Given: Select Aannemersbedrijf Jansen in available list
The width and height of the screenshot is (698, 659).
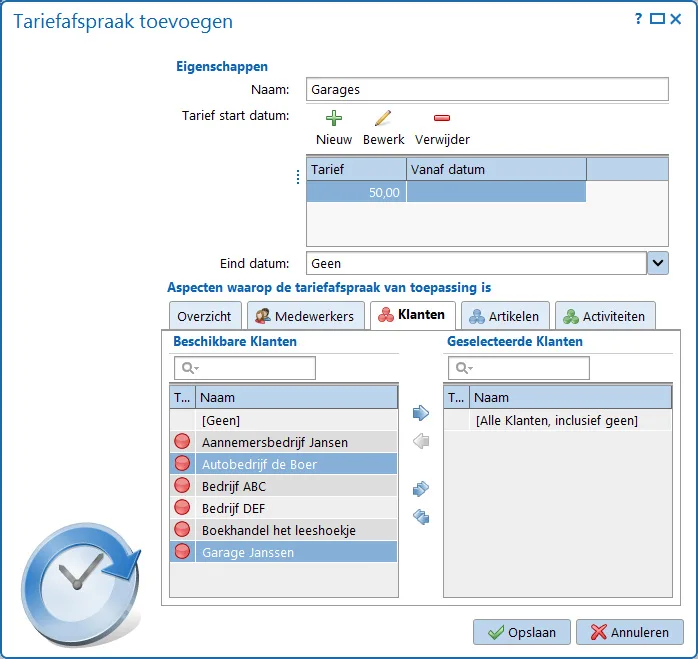Looking at the screenshot, I should [283, 442].
